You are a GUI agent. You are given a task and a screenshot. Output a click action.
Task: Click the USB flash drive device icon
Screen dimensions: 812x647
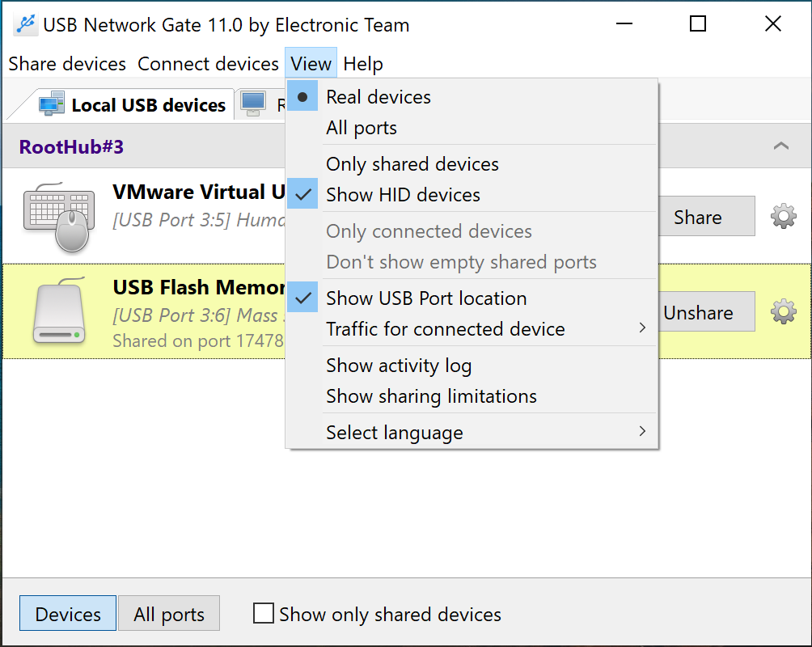[x=58, y=311]
